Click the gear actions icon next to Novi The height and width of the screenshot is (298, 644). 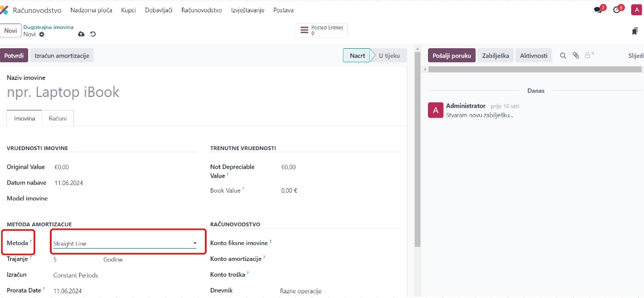pyautogui.click(x=42, y=35)
